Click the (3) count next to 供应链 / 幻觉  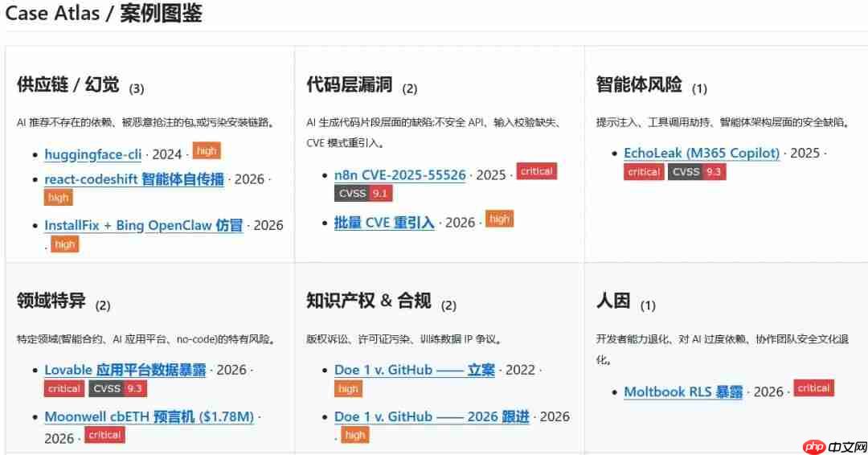(137, 88)
